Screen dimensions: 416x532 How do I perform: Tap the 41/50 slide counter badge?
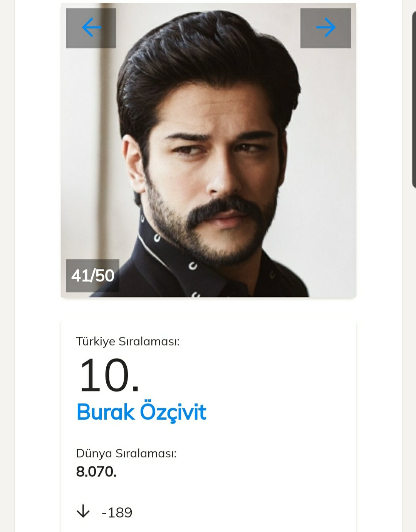92,276
